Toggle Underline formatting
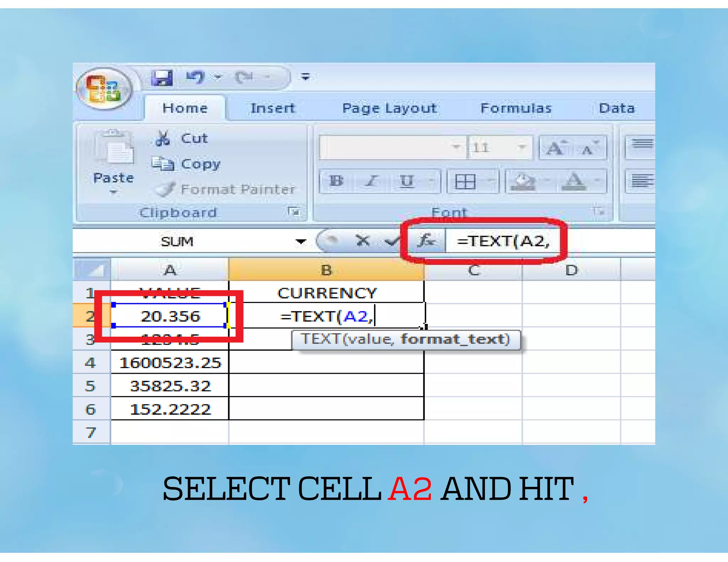Viewport: 728px width, 562px height. click(407, 181)
